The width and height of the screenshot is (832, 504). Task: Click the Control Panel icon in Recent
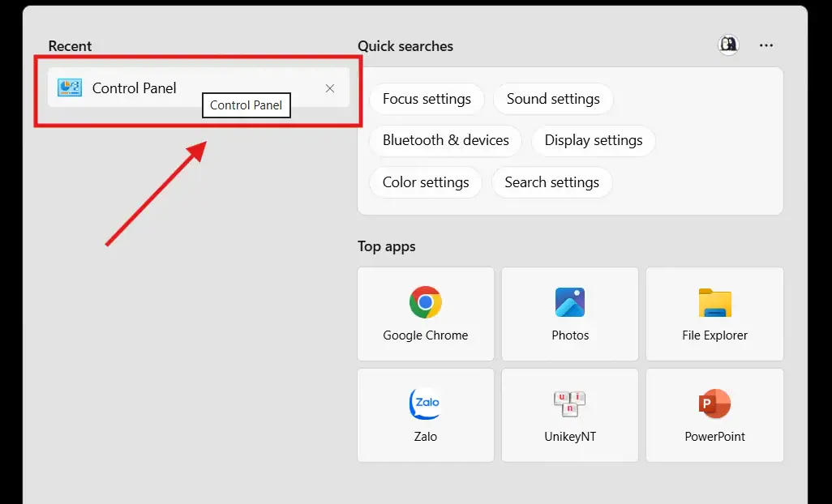(x=70, y=88)
